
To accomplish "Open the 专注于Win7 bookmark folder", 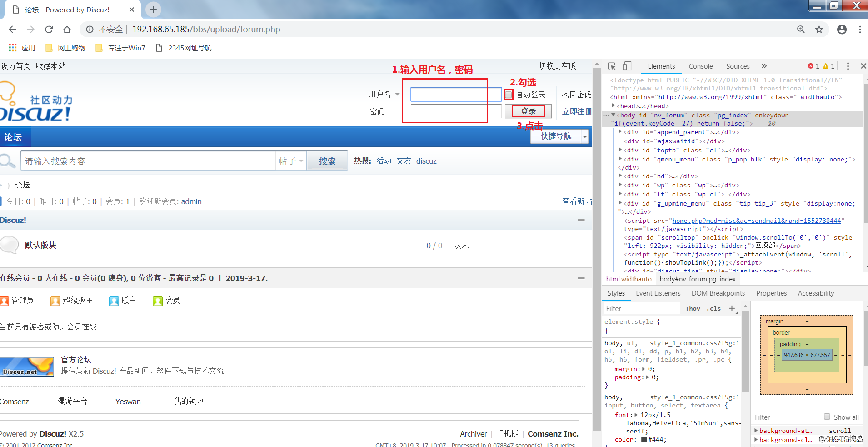I will (120, 48).
